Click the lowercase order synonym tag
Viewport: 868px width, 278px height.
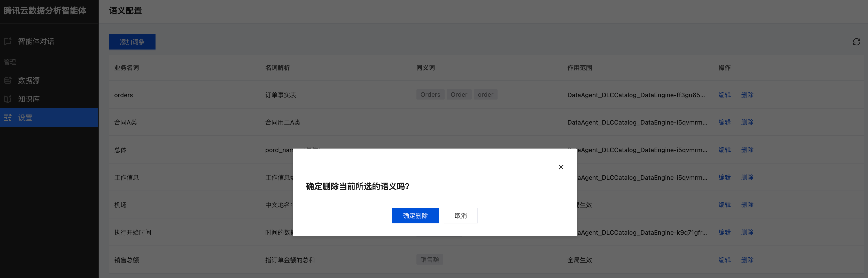click(x=485, y=95)
